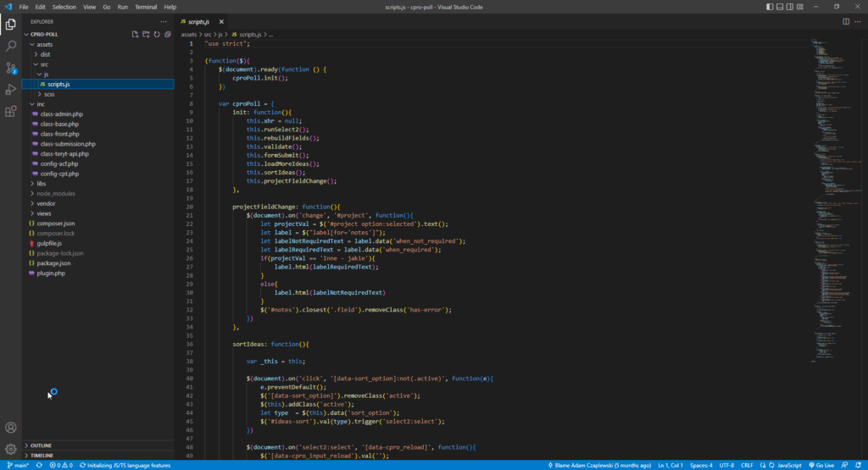
Task: Open the Help menu
Action: click(x=170, y=7)
